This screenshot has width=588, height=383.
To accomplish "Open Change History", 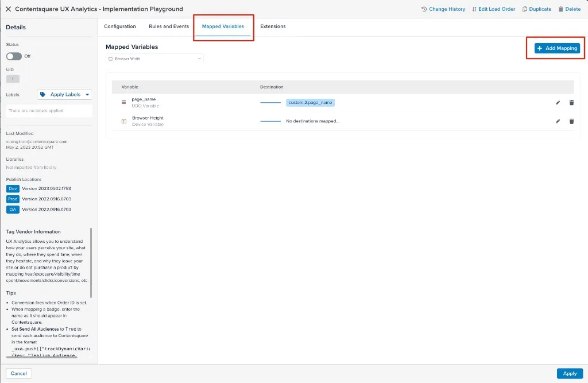I will click(443, 9).
